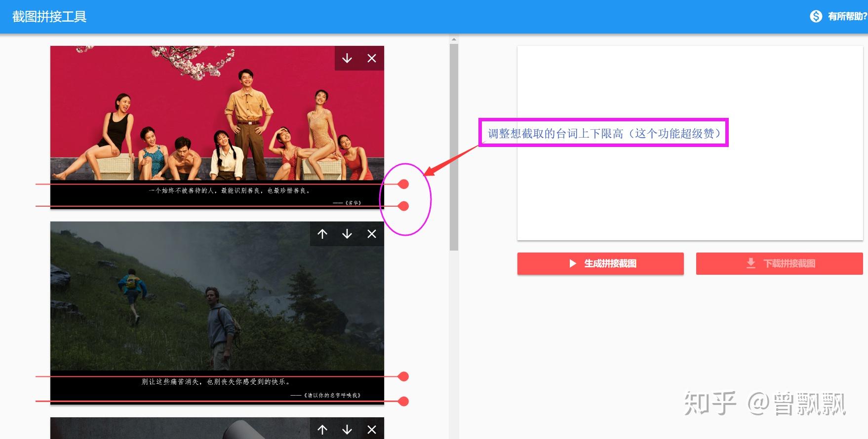Move the third image down
868x439 pixels.
pos(347,429)
